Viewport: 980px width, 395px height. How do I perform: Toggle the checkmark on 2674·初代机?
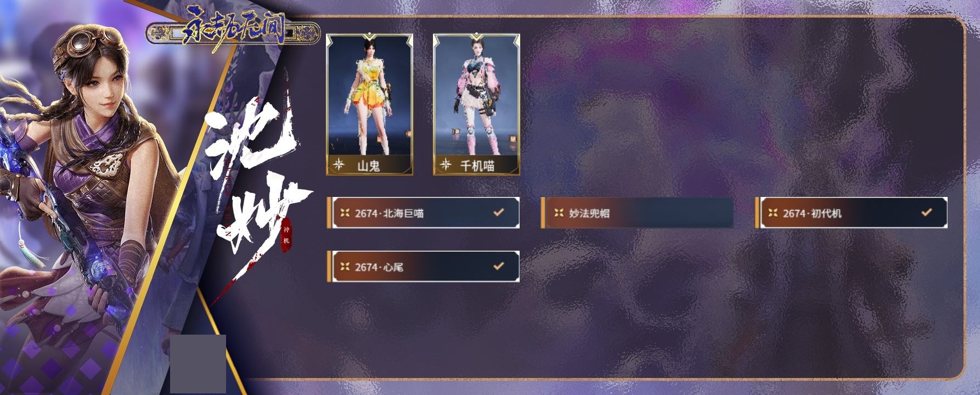[x=926, y=212]
